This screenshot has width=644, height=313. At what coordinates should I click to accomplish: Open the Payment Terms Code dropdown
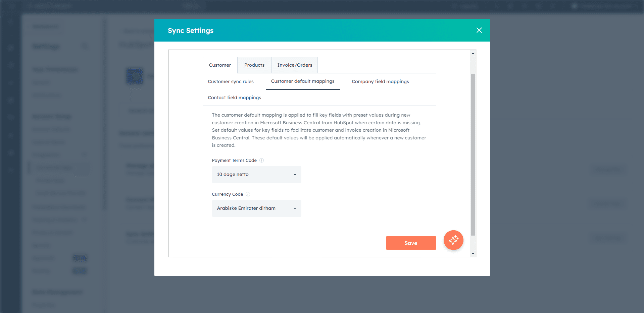pos(256,175)
